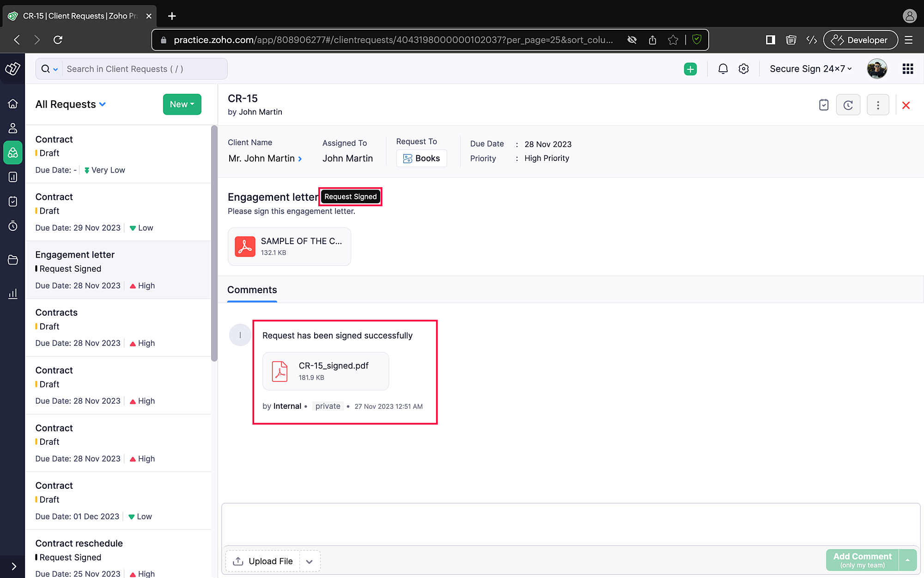The height and width of the screenshot is (578, 924).
Task: Open the Home icon in sidebar
Action: coord(13,104)
